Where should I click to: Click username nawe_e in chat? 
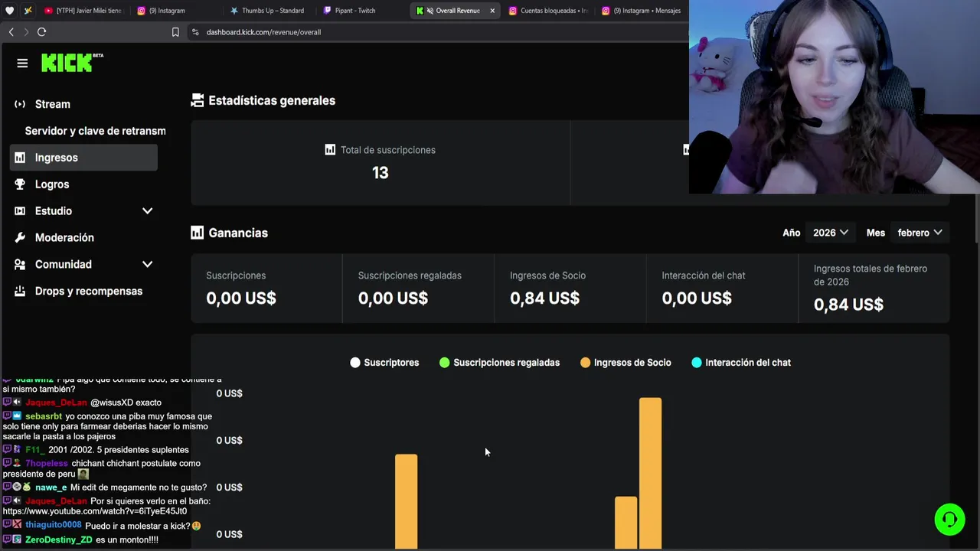51,487
